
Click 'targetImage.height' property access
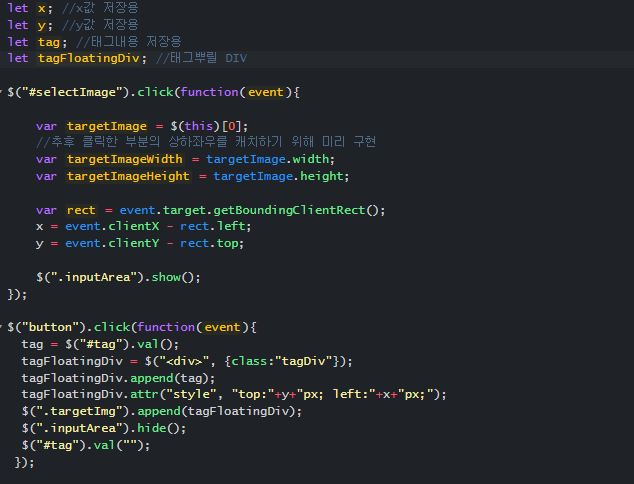pyautogui.click(x=279, y=176)
